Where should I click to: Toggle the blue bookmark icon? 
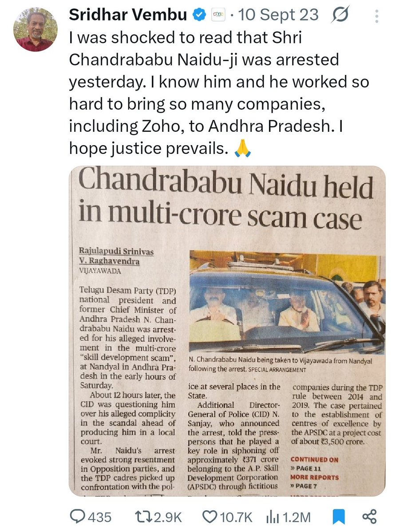pyautogui.click(x=339, y=517)
